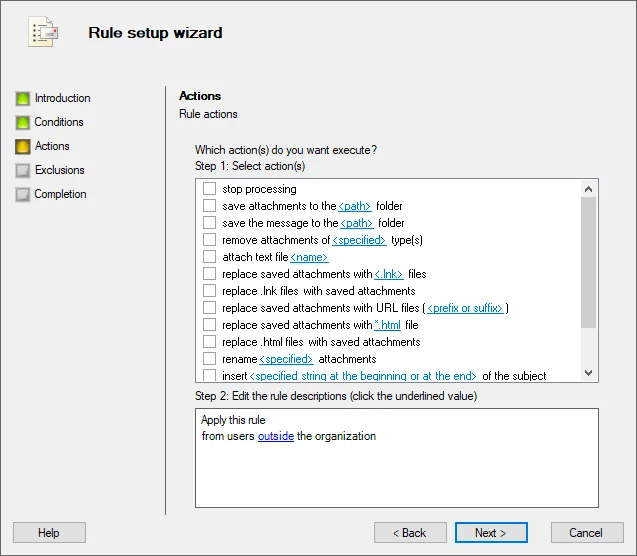Tick the rename specified attachments checkbox

pos(210,359)
